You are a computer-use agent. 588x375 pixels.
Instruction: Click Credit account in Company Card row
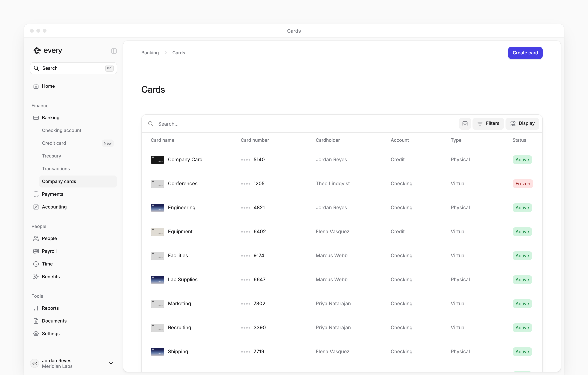click(397, 159)
